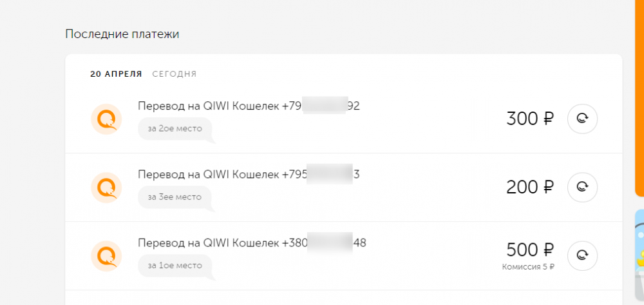Click the "Последние платежи" heading
The width and height of the screenshot is (644, 305).
pyautogui.click(x=122, y=34)
